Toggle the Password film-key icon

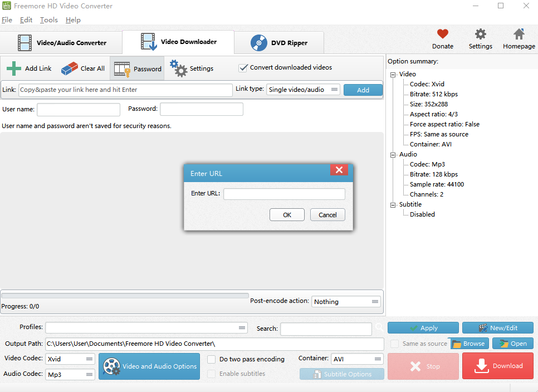click(122, 69)
